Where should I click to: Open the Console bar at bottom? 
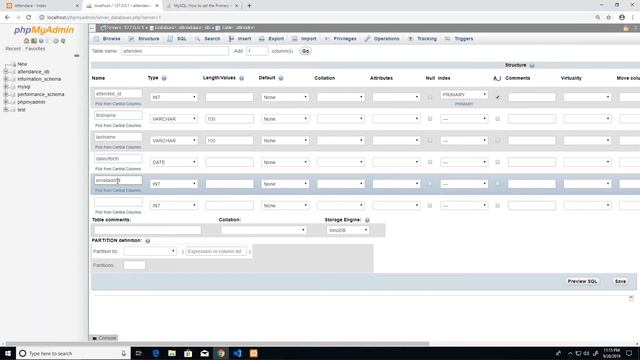coord(104,338)
